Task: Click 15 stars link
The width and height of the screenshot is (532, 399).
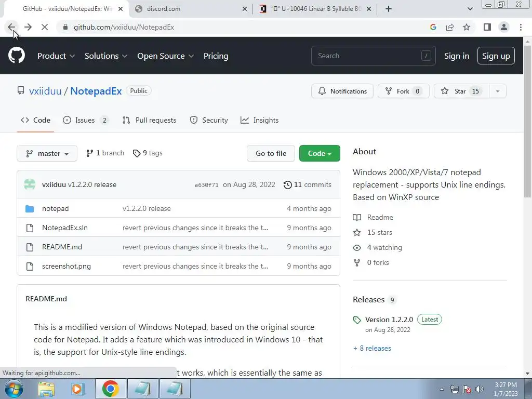Action: pos(373,232)
